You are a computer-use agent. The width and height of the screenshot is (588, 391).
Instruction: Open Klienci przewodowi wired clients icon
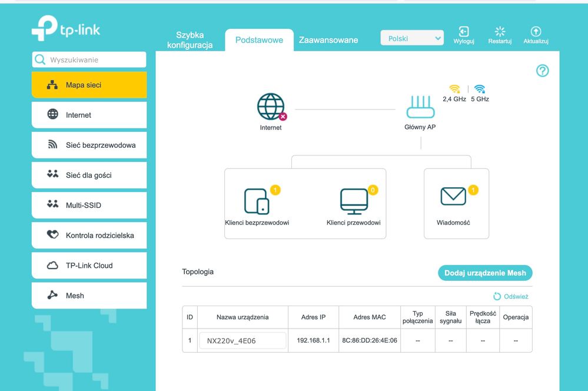click(353, 201)
